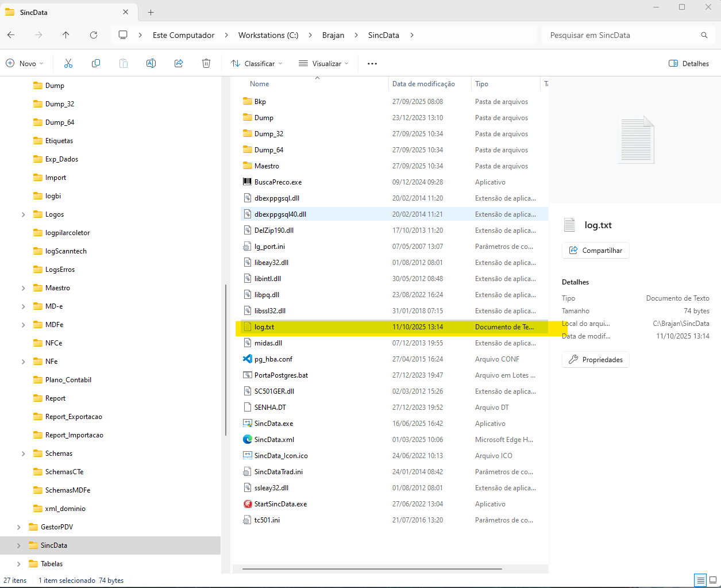Open a new tab with plus button
The width and height of the screenshot is (721, 588).
[151, 12]
